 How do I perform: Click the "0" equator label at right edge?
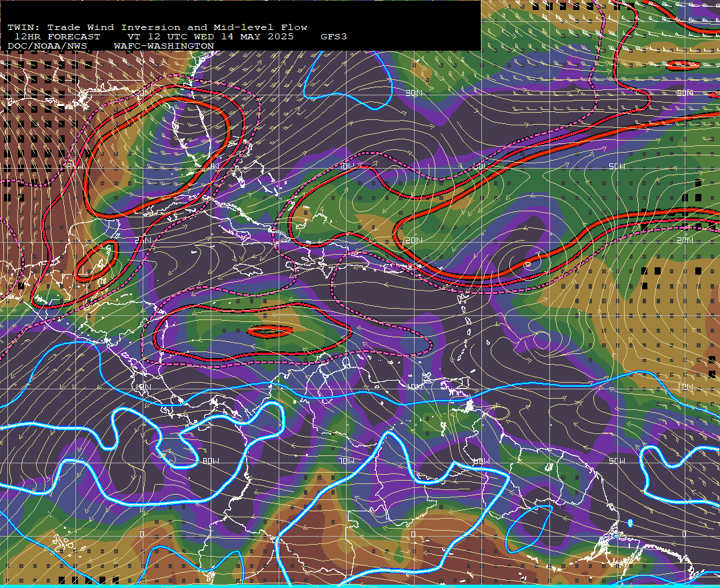tap(684, 534)
